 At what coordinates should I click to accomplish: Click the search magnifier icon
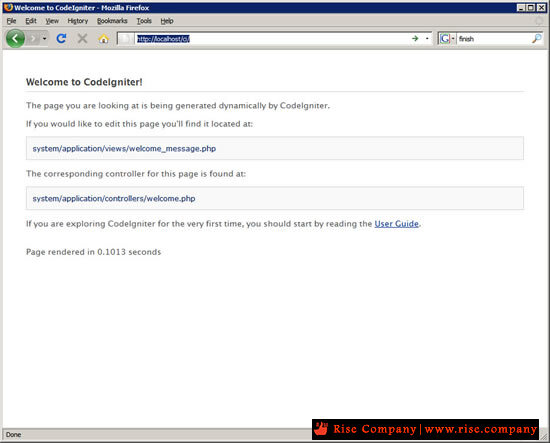point(536,39)
